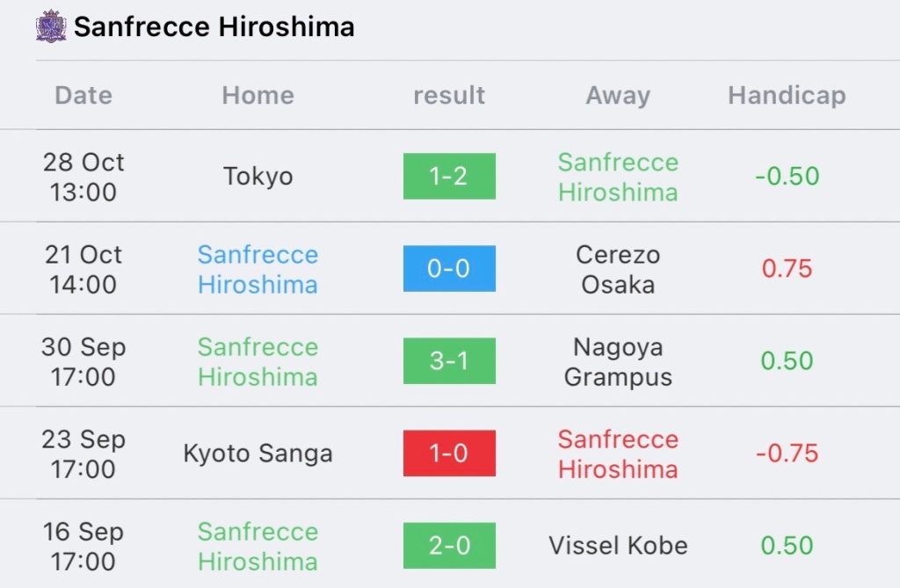The height and width of the screenshot is (588, 900).
Task: Click the result column header
Action: [449, 95]
